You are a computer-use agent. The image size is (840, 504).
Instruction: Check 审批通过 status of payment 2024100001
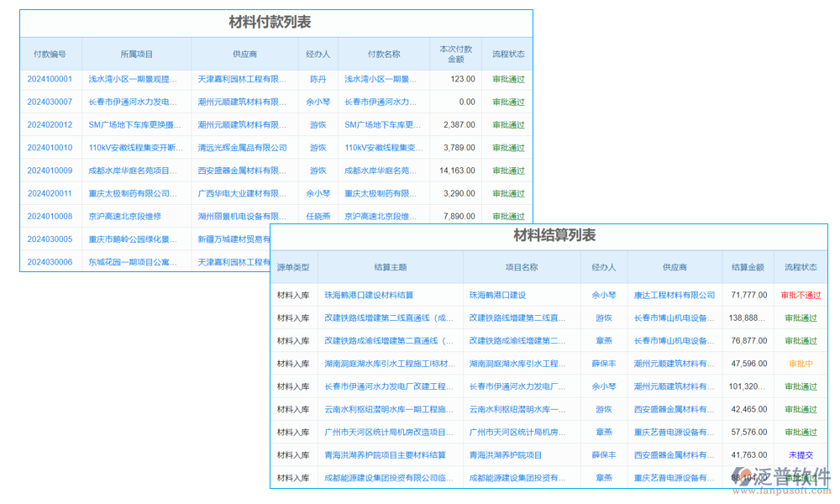tap(507, 79)
